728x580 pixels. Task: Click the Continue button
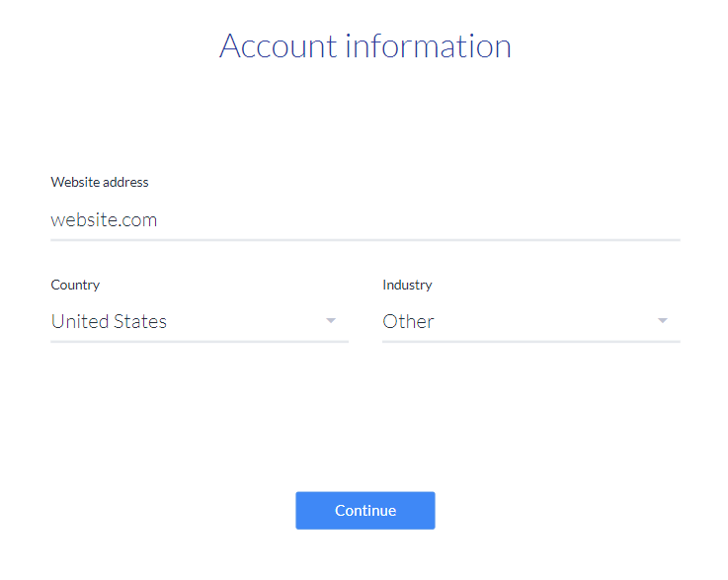[364, 511]
